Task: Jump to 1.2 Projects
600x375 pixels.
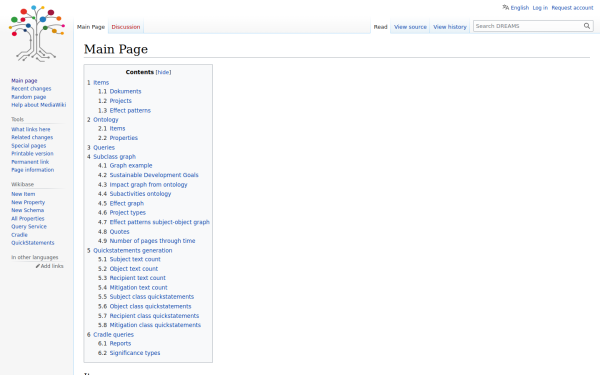Action: 121,101
